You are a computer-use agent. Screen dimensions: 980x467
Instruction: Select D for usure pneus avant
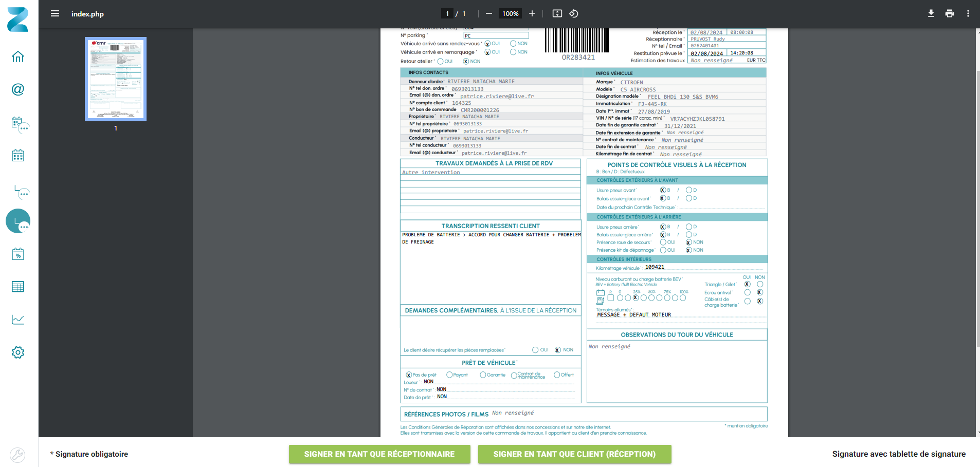689,190
